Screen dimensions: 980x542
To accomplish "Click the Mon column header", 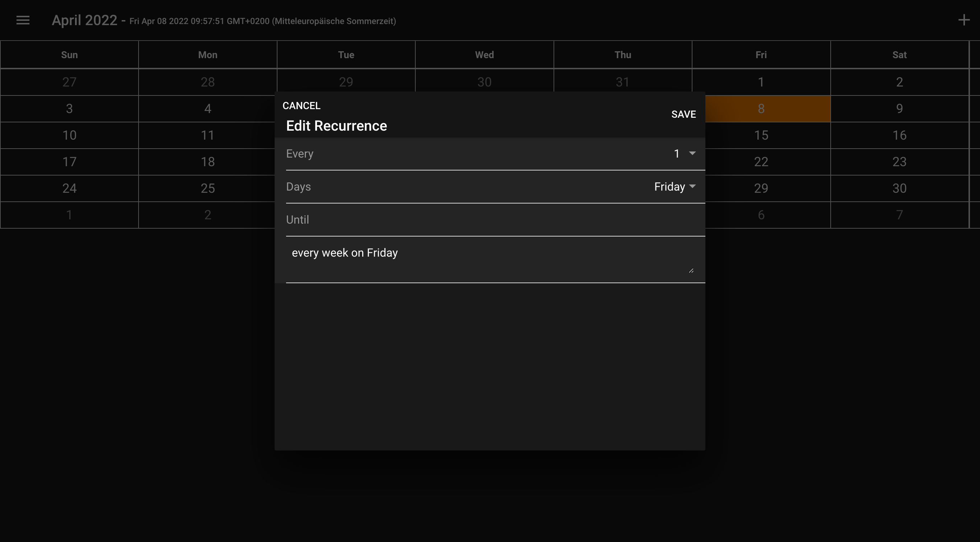I will tap(207, 55).
